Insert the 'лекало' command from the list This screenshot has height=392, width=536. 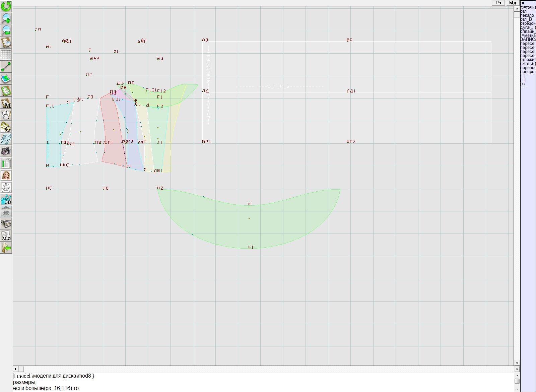pos(527,15)
